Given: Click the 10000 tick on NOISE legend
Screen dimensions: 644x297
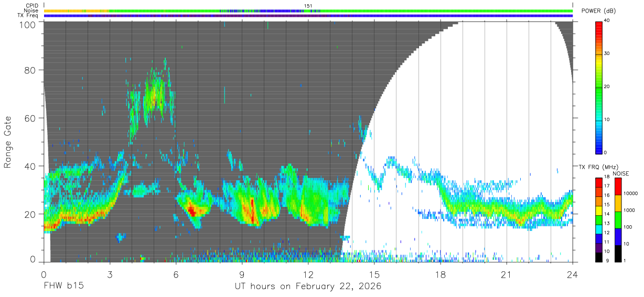Looking at the screenshot, I should [x=632, y=193].
